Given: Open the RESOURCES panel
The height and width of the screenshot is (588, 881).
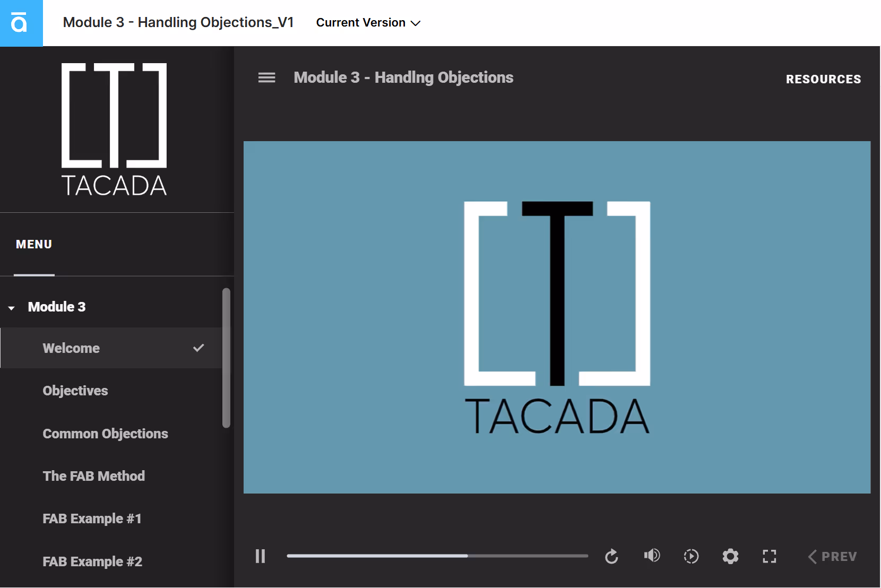Looking at the screenshot, I should tap(823, 79).
